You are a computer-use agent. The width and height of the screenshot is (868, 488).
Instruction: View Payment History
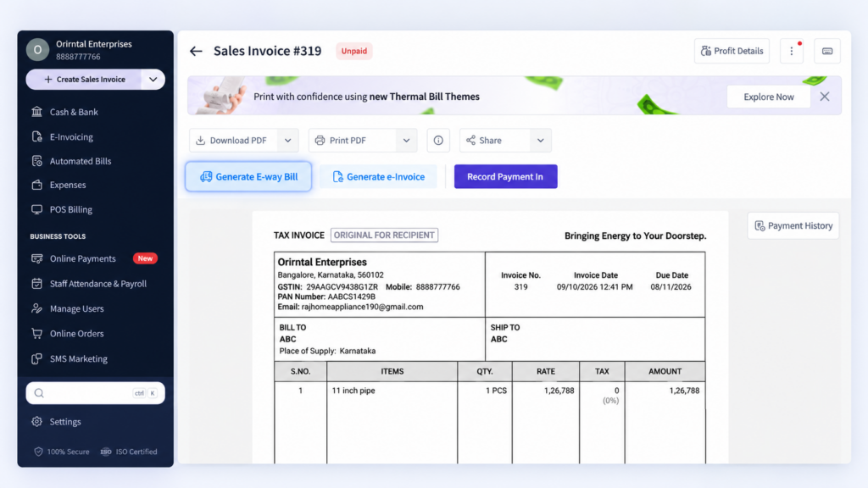(793, 225)
